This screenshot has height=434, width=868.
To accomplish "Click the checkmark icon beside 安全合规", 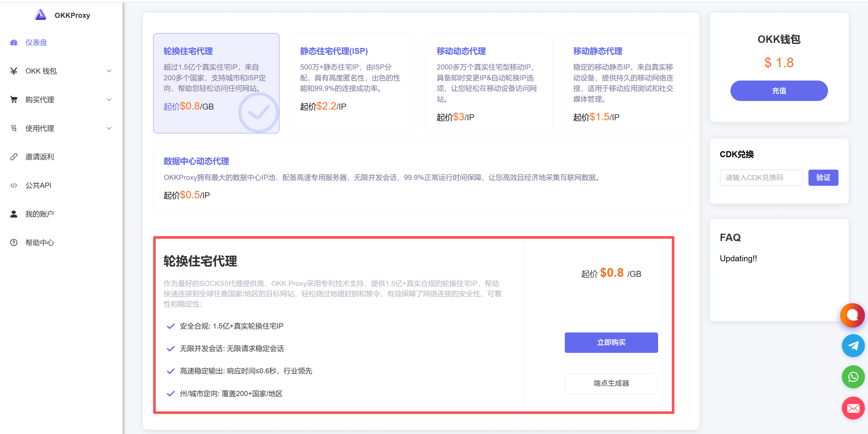I will point(171,326).
